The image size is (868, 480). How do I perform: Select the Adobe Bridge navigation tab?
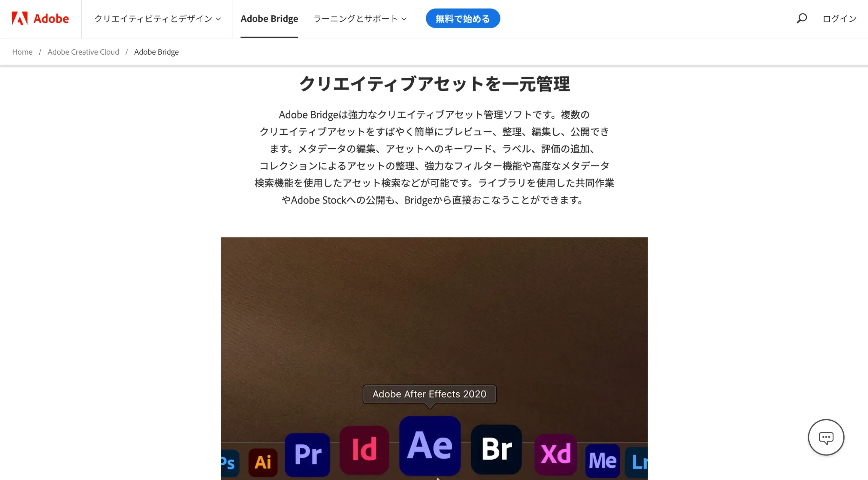(269, 19)
